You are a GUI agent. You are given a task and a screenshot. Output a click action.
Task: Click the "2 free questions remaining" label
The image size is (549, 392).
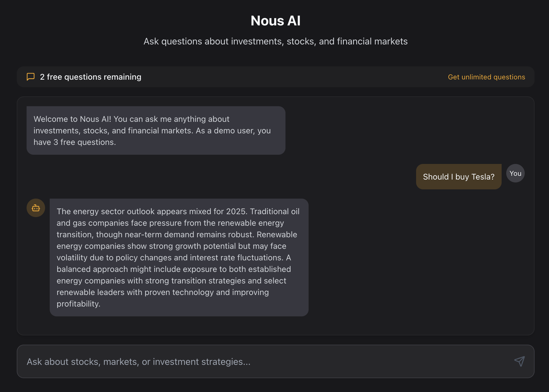90,77
